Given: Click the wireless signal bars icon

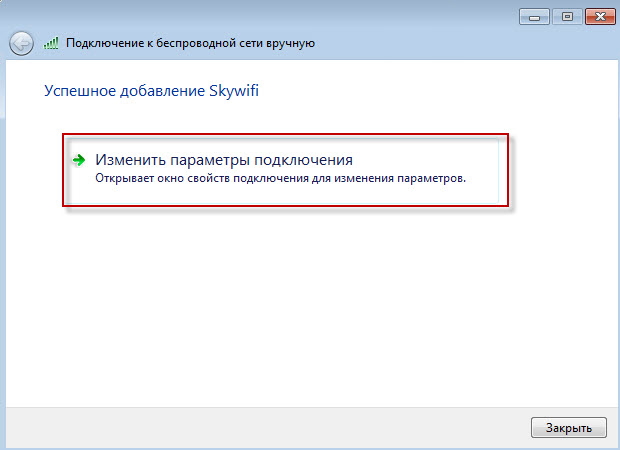Looking at the screenshot, I should coord(51,43).
